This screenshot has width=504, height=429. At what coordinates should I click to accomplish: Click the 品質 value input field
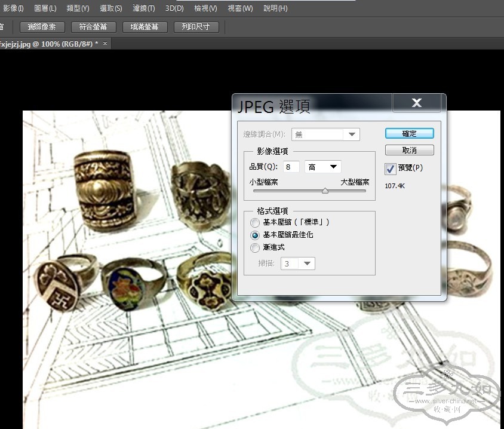click(x=291, y=167)
